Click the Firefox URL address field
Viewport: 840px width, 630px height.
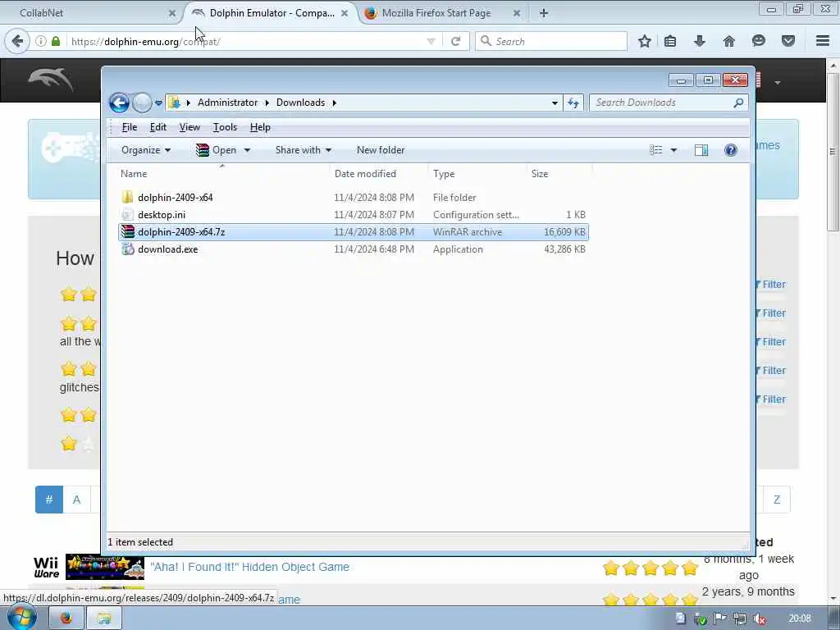click(246, 41)
